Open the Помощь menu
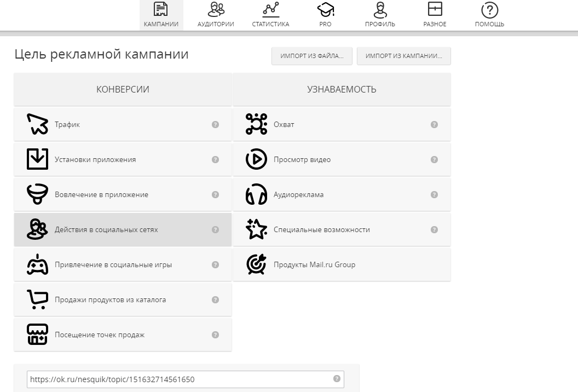 click(x=489, y=15)
